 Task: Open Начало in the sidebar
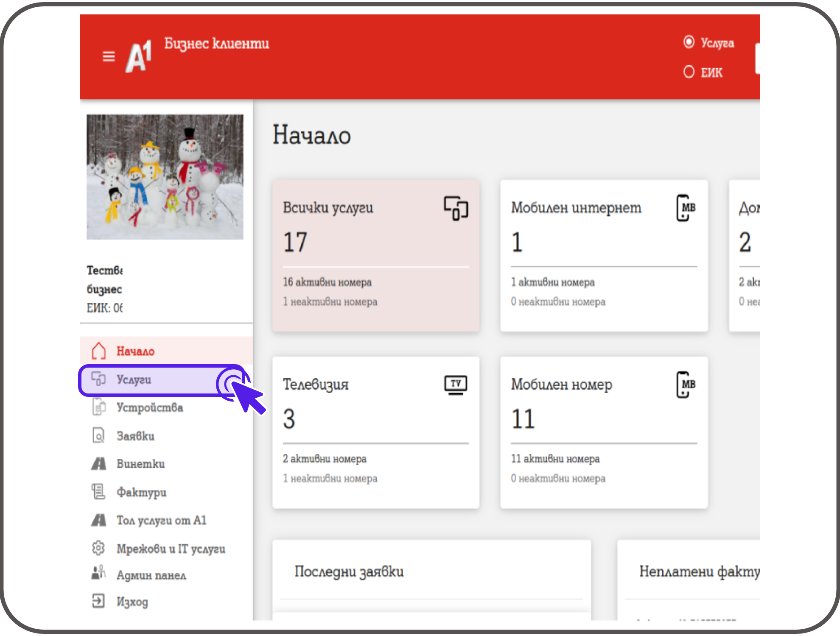(x=135, y=351)
